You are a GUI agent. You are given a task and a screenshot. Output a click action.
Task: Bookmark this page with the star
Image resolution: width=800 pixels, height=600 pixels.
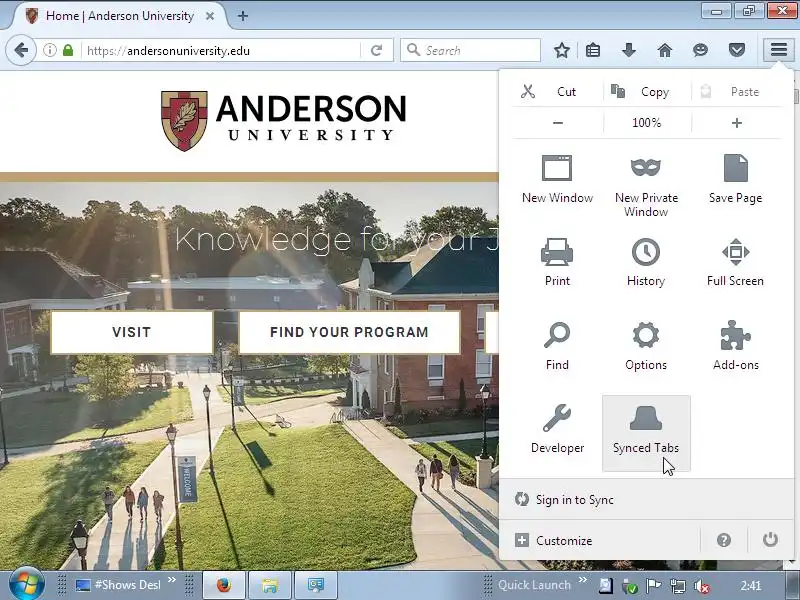562,50
